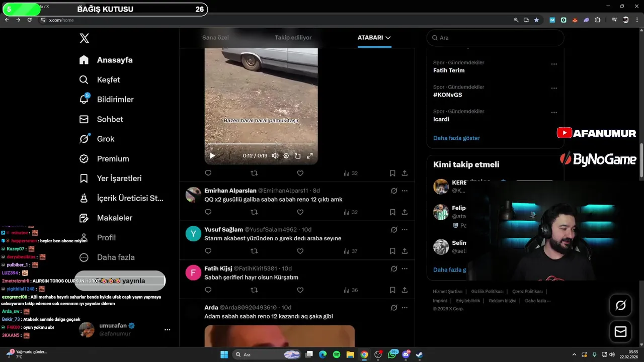Open the ATABARI list dropdown

[x=374, y=38]
